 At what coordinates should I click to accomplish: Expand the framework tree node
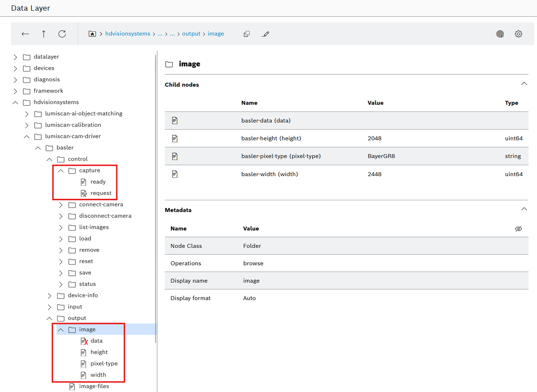point(15,91)
